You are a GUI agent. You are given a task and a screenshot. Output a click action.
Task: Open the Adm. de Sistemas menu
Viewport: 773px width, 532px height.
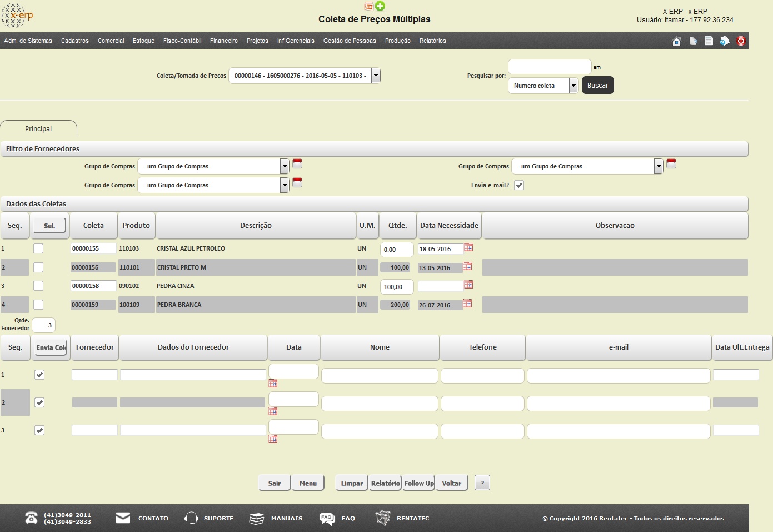pos(28,41)
